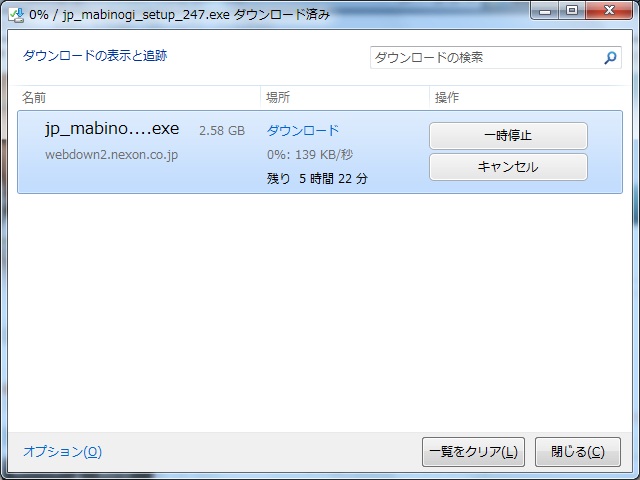Click the 一覧をクリア(L) button
Image resolution: width=640 pixels, height=480 pixels.
473,452
